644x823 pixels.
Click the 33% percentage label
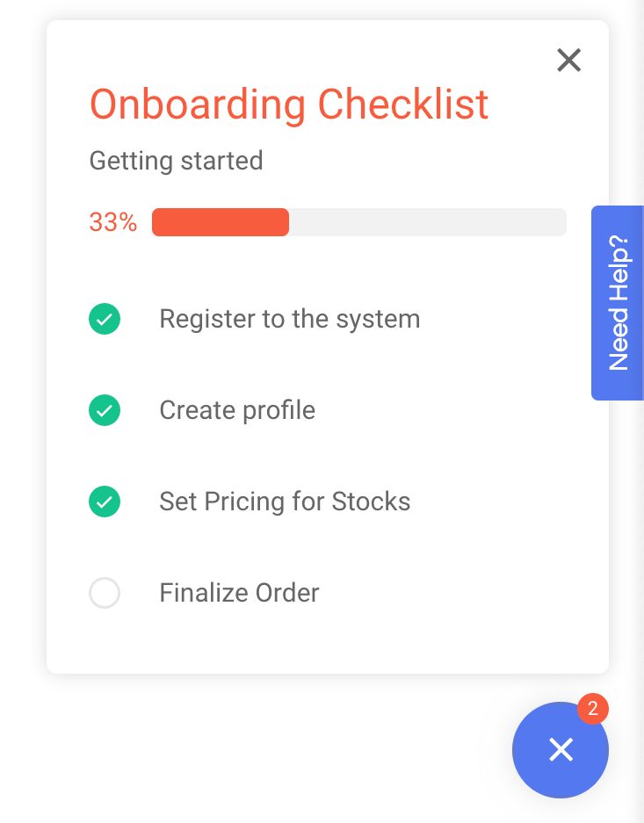[112, 222]
